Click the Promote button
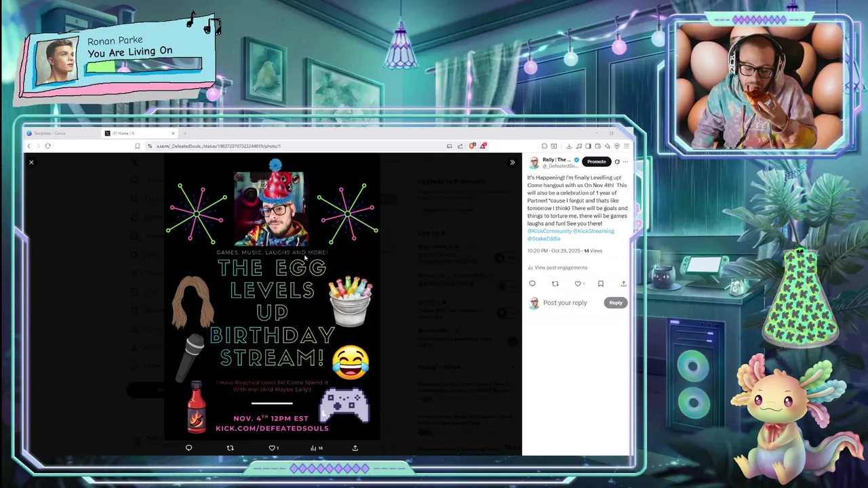The image size is (868, 488). pos(597,161)
